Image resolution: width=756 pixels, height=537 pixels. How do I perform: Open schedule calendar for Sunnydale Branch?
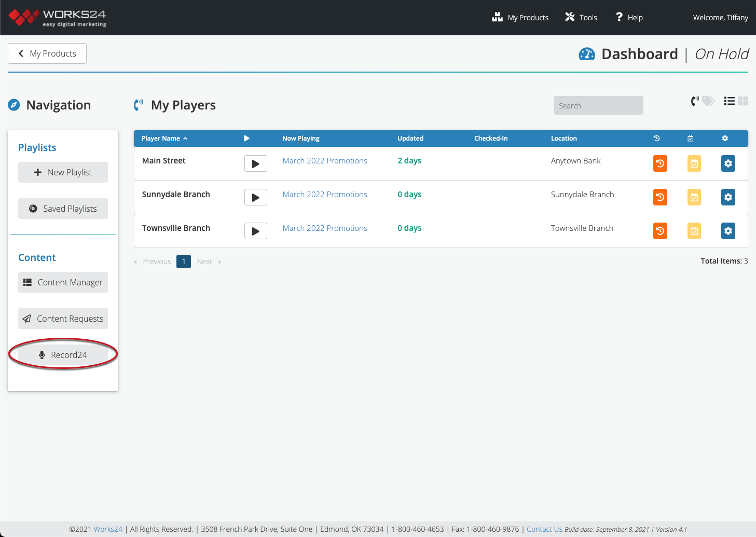click(x=694, y=197)
